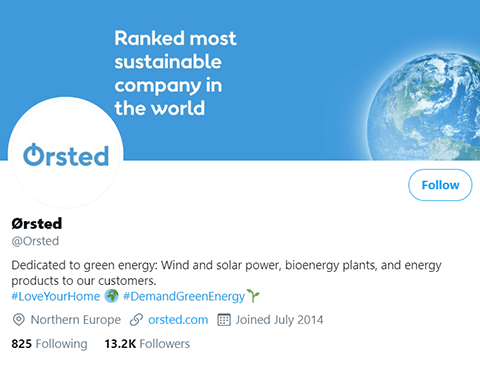This screenshot has height=370, width=480.
Task: Click the chain link icon
Action: tap(136, 320)
